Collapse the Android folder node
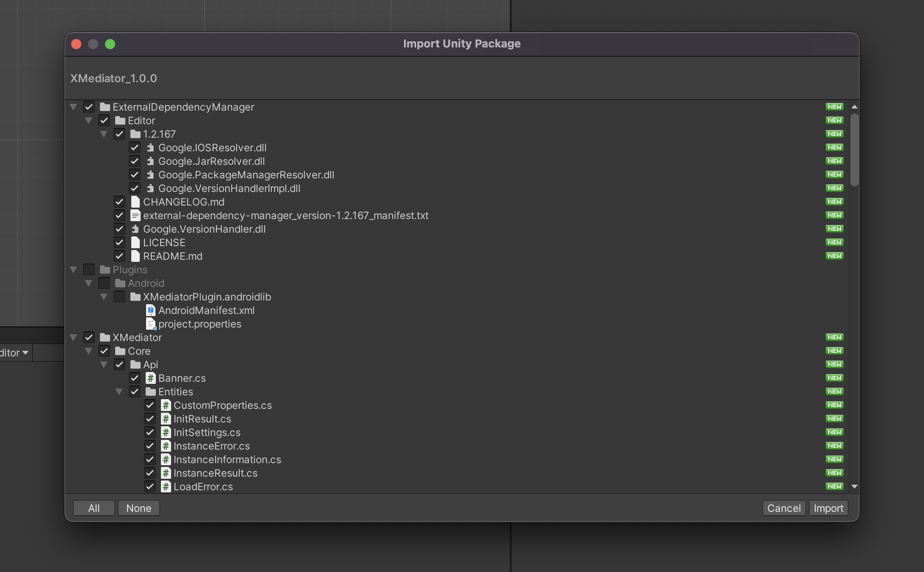The image size is (924, 572). pyautogui.click(x=89, y=283)
